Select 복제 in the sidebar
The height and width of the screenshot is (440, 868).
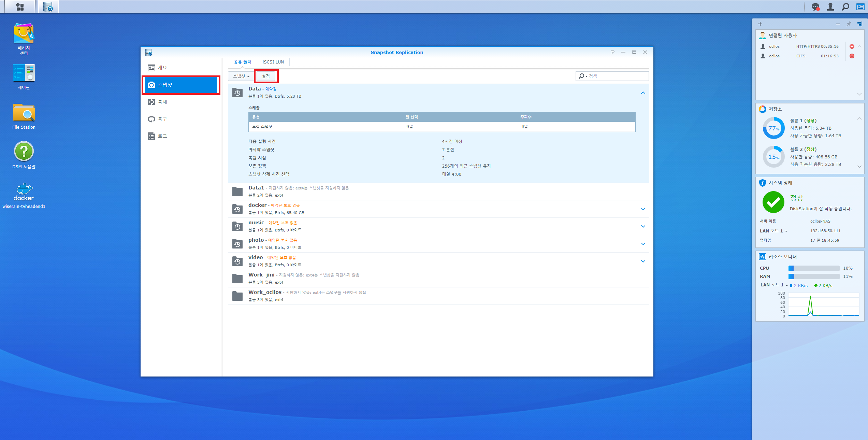click(x=162, y=102)
